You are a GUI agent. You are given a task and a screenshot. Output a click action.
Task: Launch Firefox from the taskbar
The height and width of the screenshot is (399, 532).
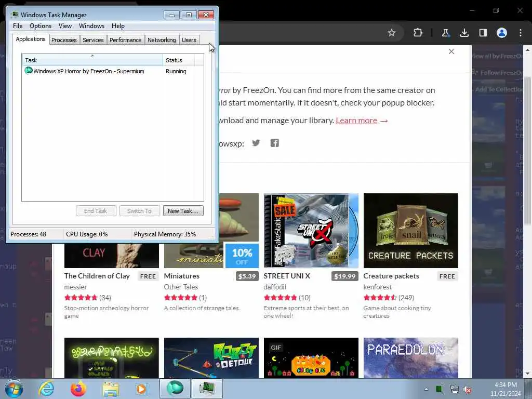[78, 389]
